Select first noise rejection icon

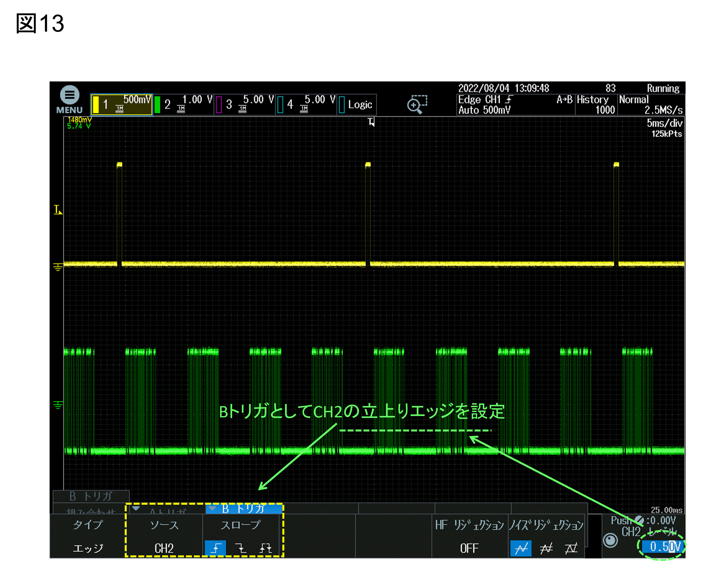pyautogui.click(x=521, y=548)
